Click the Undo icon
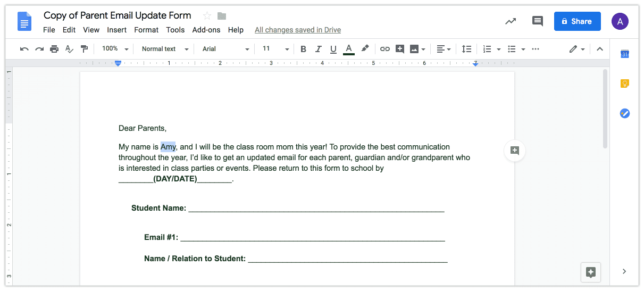The height and width of the screenshot is (291, 644). [24, 49]
